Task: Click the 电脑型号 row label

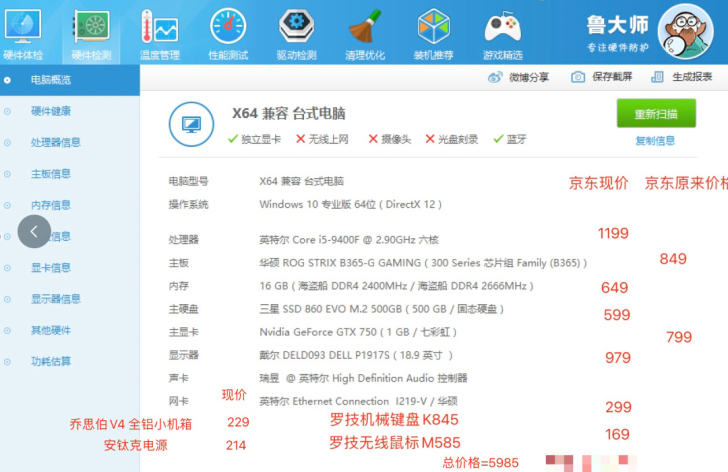Action: [188, 181]
